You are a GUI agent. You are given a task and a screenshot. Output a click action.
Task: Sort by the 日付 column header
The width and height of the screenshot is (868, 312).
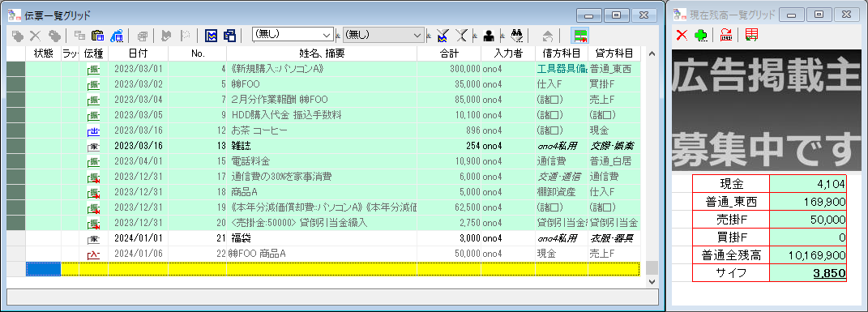tap(139, 53)
